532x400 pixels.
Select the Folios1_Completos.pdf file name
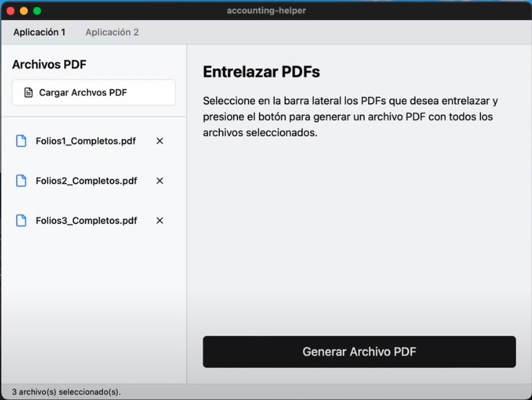[x=86, y=141]
